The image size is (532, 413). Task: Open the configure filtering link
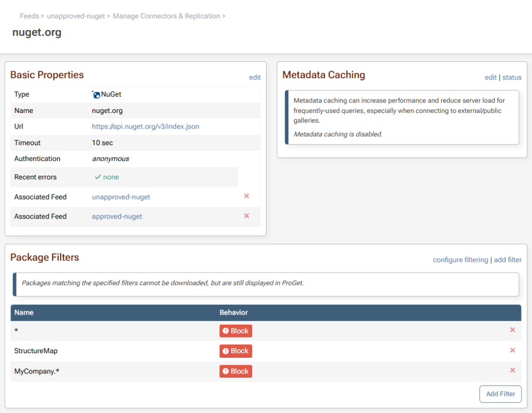pyautogui.click(x=460, y=260)
